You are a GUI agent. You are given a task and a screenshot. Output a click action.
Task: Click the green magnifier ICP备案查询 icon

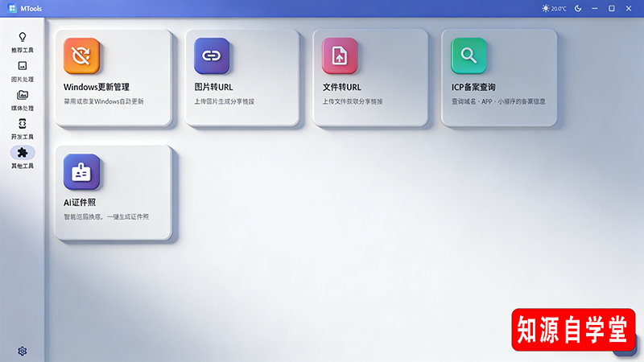pos(469,56)
